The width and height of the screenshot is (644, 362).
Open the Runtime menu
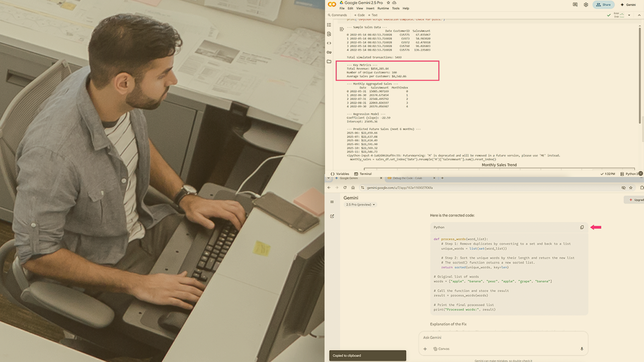[383, 9]
